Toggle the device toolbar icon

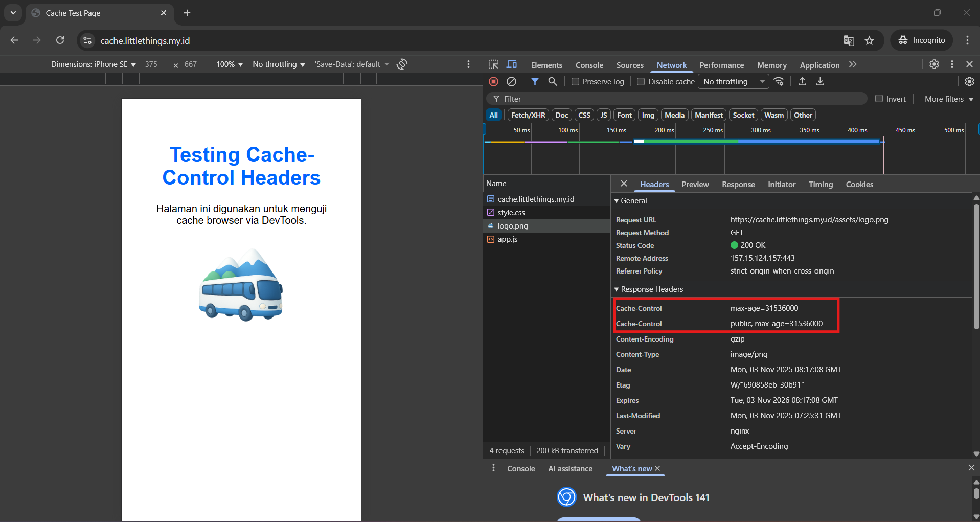tap(511, 64)
